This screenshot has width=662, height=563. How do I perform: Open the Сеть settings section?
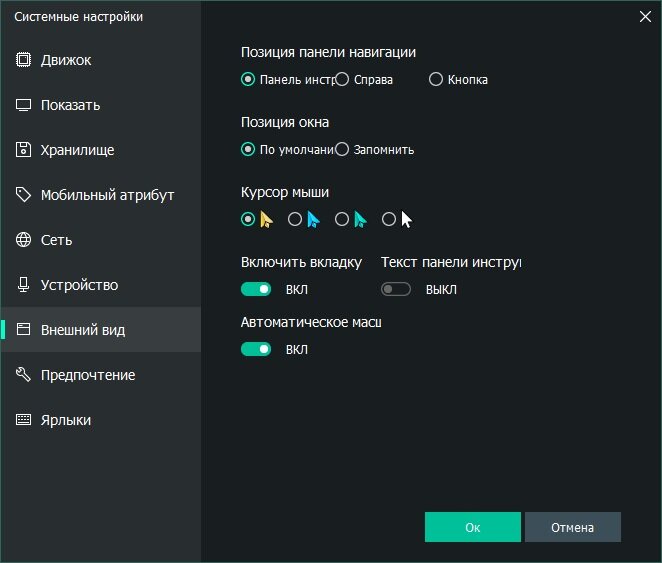point(100,240)
